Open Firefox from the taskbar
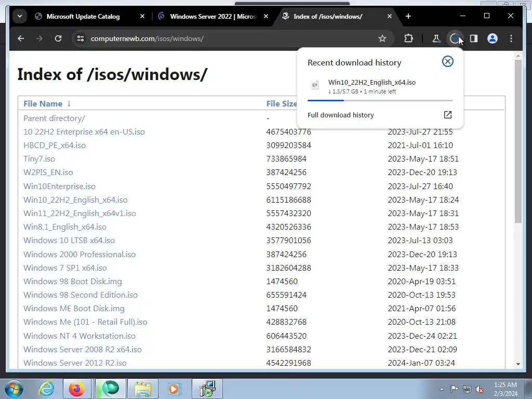Screen dimensions: 532x399 coord(77,389)
